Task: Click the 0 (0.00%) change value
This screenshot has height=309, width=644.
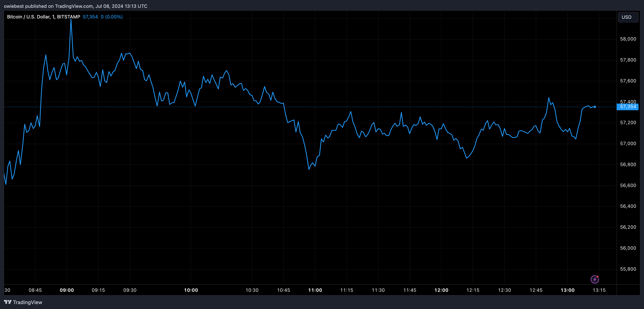Action: click(x=112, y=17)
